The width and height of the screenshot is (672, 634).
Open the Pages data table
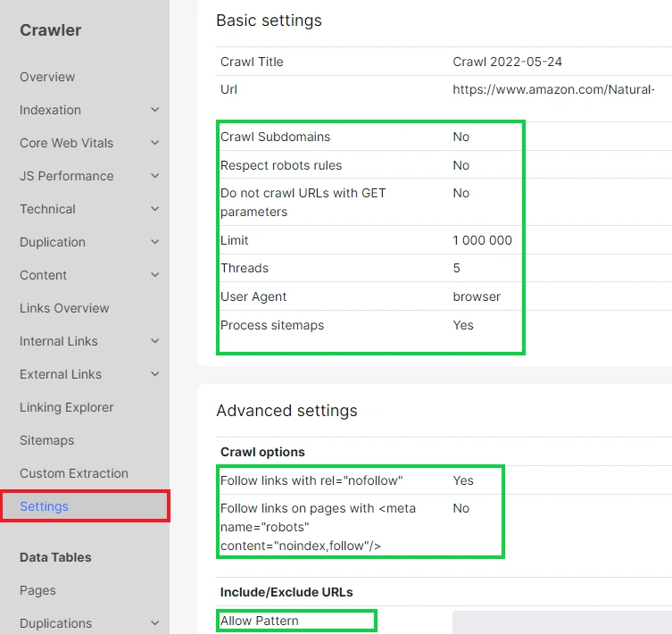[37, 590]
